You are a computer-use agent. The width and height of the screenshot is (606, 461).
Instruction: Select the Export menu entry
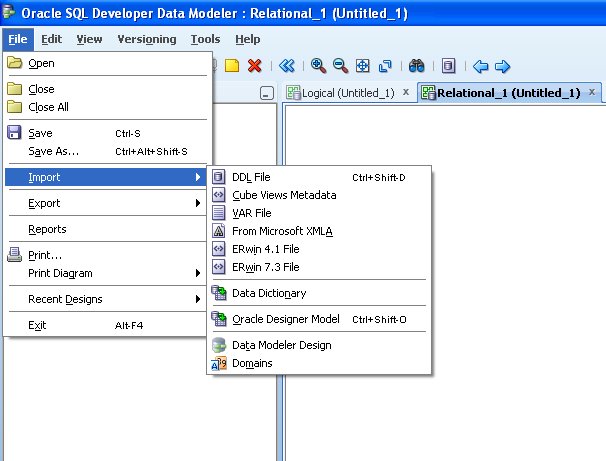tap(107, 203)
